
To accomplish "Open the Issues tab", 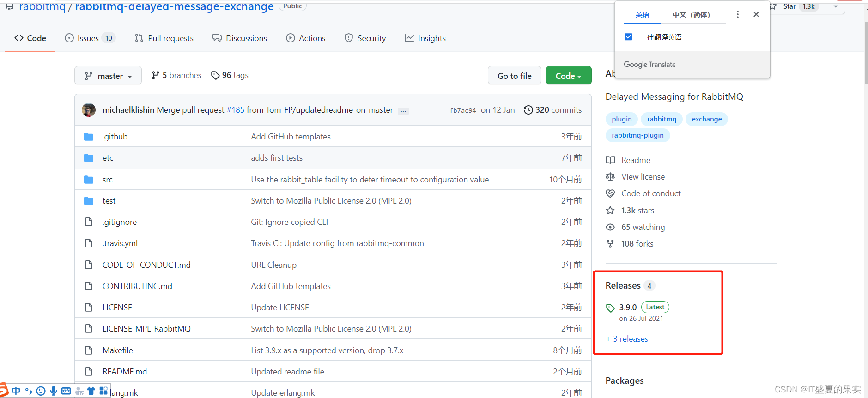I will [90, 38].
